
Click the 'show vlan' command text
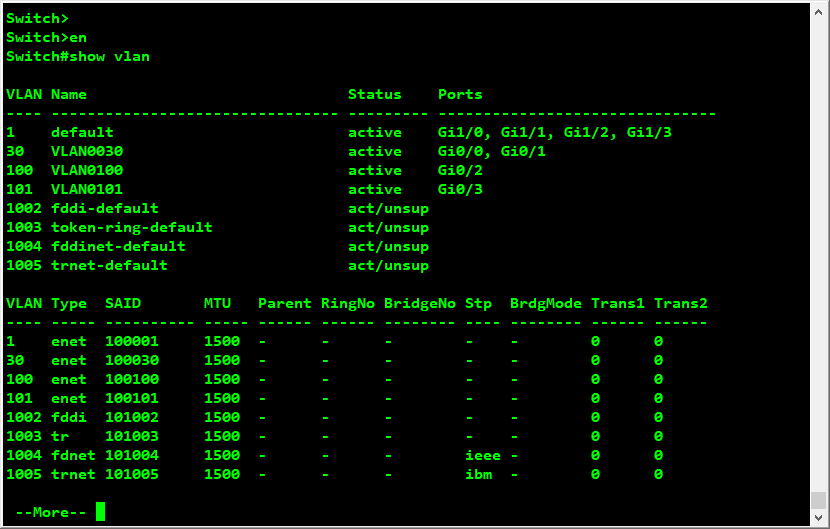110,57
